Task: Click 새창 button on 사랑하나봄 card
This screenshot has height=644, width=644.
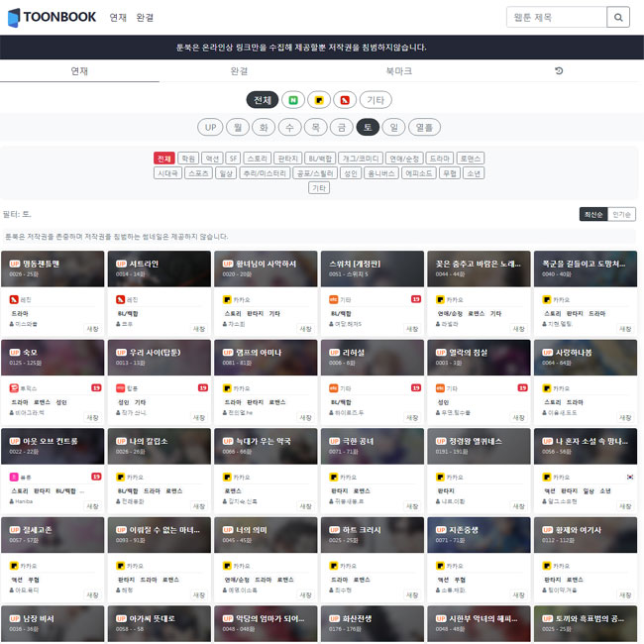Action: click(x=625, y=417)
